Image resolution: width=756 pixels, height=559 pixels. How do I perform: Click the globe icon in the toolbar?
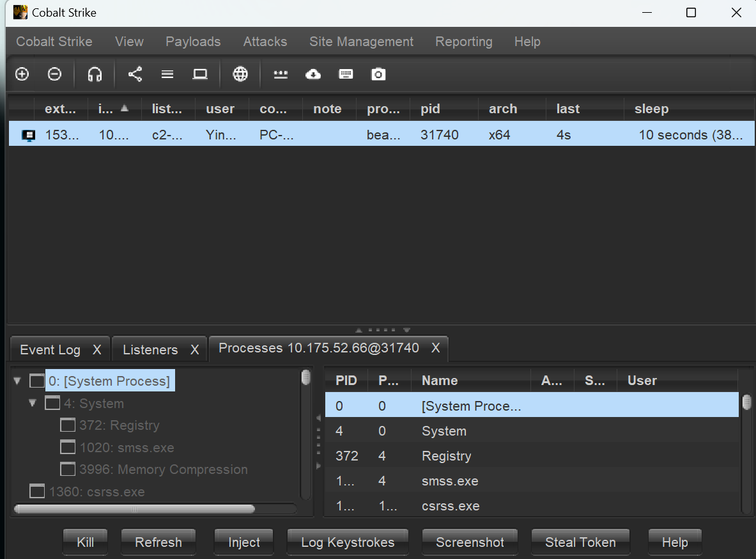coord(240,74)
